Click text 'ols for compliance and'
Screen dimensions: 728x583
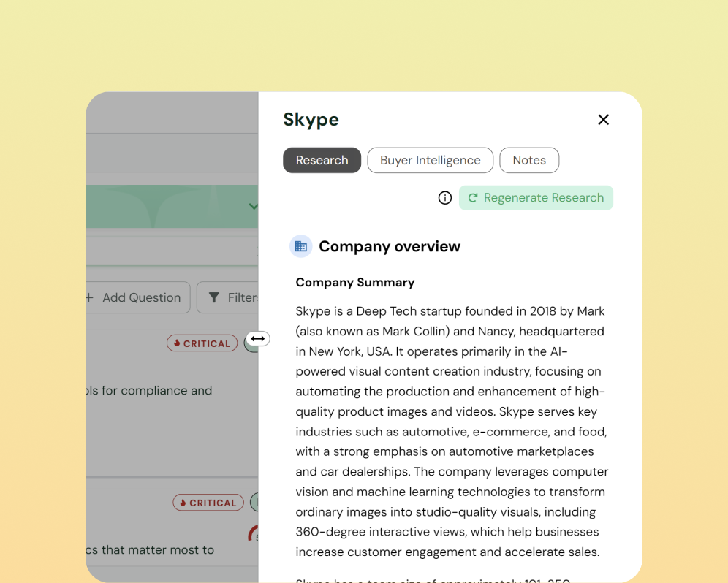point(148,391)
